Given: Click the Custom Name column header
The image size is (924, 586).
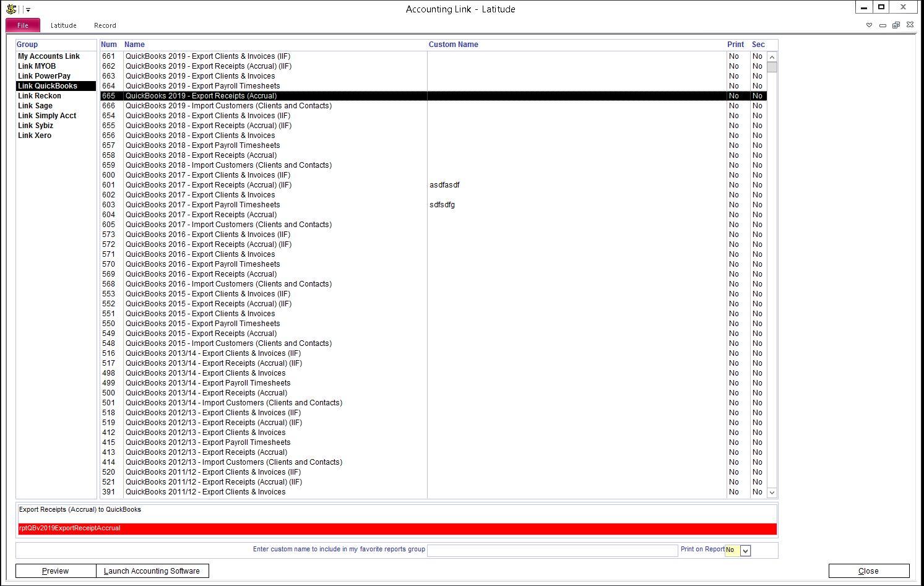Looking at the screenshot, I should click(454, 45).
